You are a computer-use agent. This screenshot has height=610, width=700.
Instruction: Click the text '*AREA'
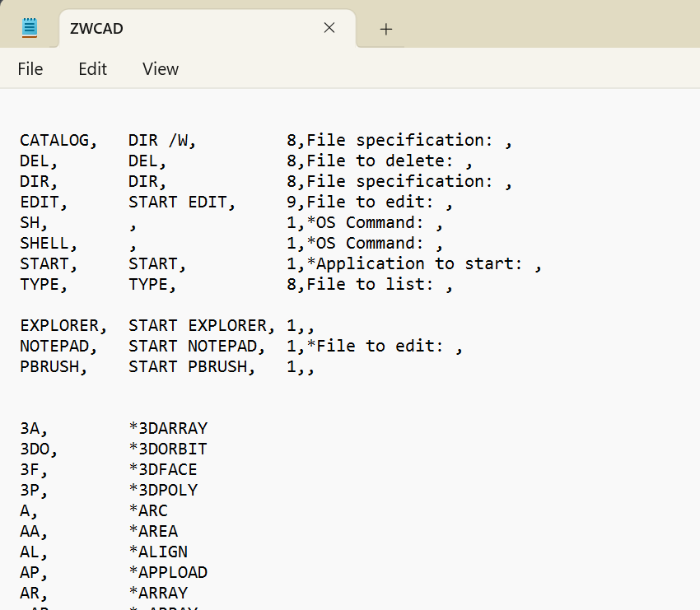click(x=153, y=531)
